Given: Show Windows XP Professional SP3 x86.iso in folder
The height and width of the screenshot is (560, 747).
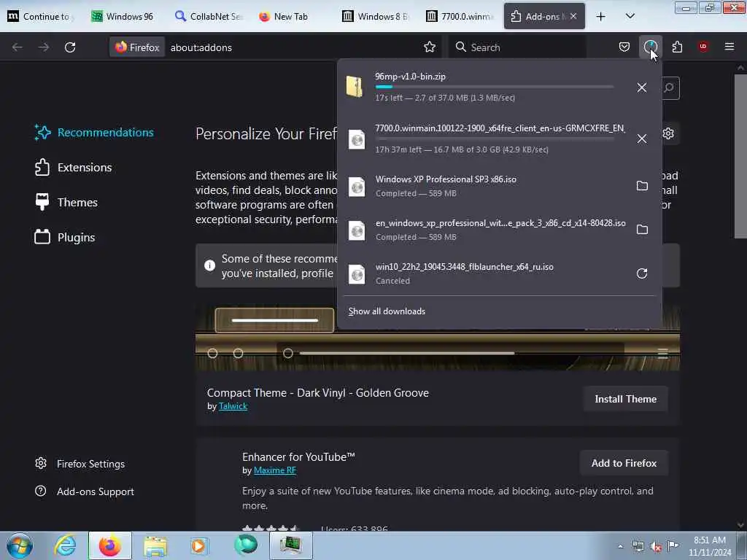Looking at the screenshot, I should 642,186.
